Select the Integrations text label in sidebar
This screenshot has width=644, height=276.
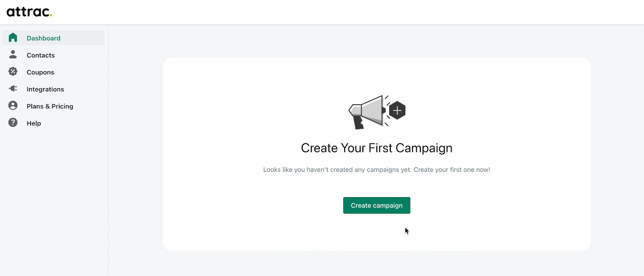(x=45, y=89)
